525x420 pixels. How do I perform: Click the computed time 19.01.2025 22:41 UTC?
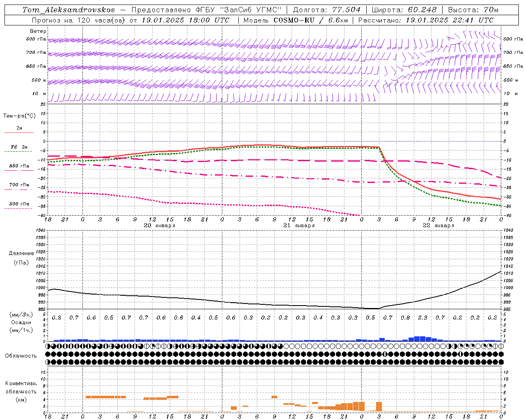coord(450,20)
